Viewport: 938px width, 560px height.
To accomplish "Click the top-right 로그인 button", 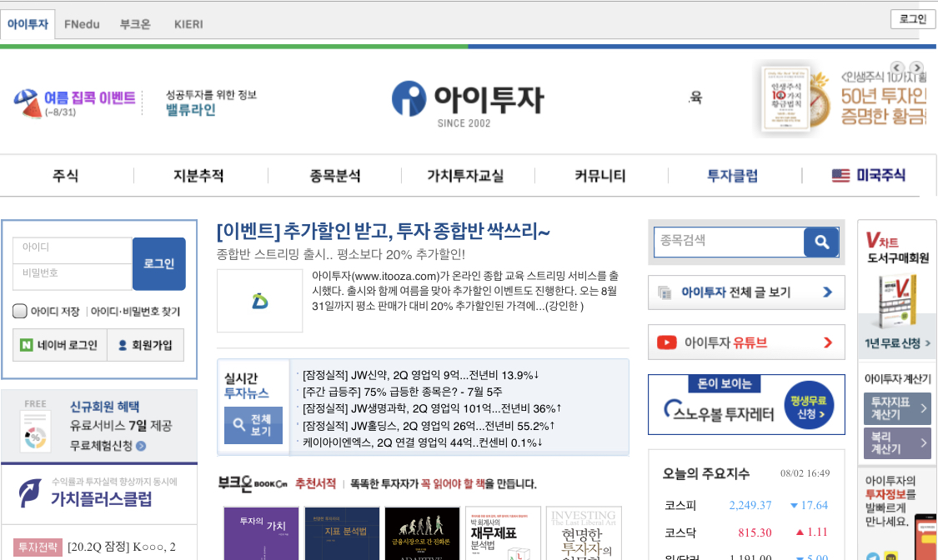I will pos(912,19).
